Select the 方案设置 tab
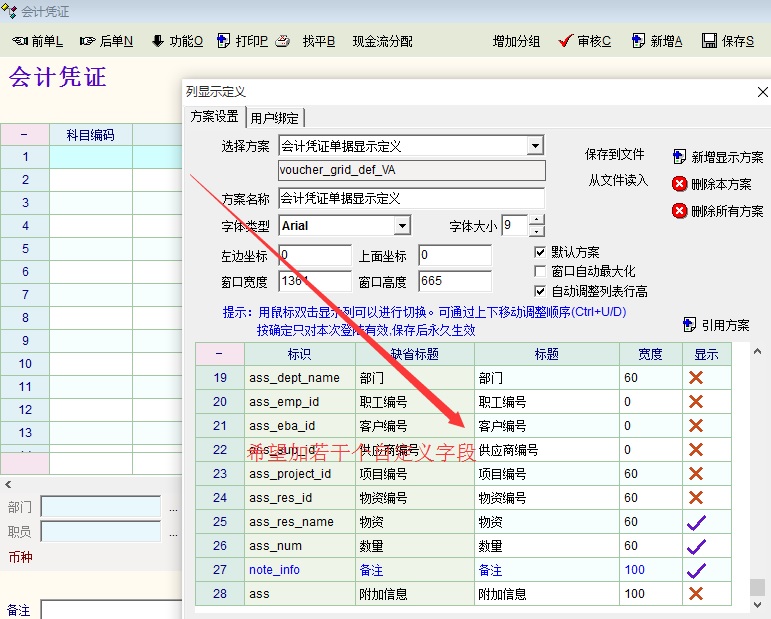The width and height of the screenshot is (771, 619). [214, 116]
